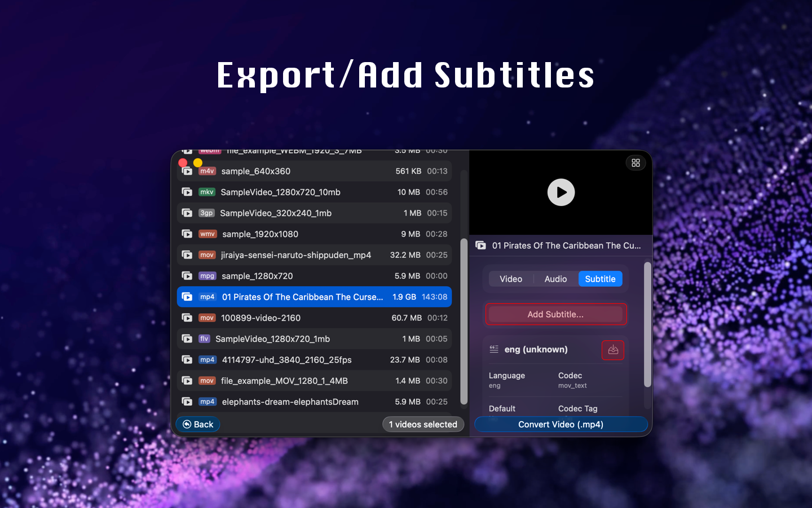Click video icon of 100899-video-2160 row
This screenshot has width=812, height=508.
187,318
